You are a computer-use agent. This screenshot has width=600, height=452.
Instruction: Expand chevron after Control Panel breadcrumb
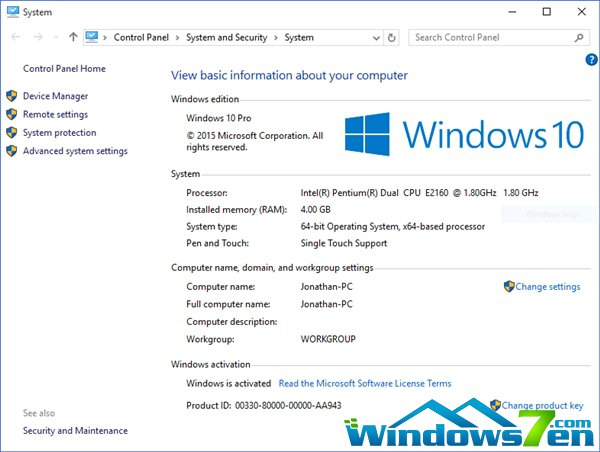[x=177, y=38]
